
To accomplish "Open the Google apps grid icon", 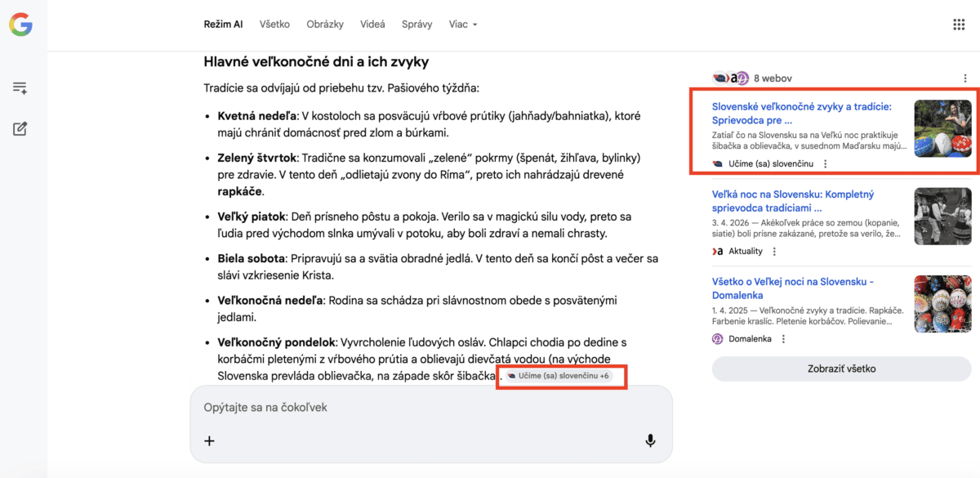I will coord(959,24).
